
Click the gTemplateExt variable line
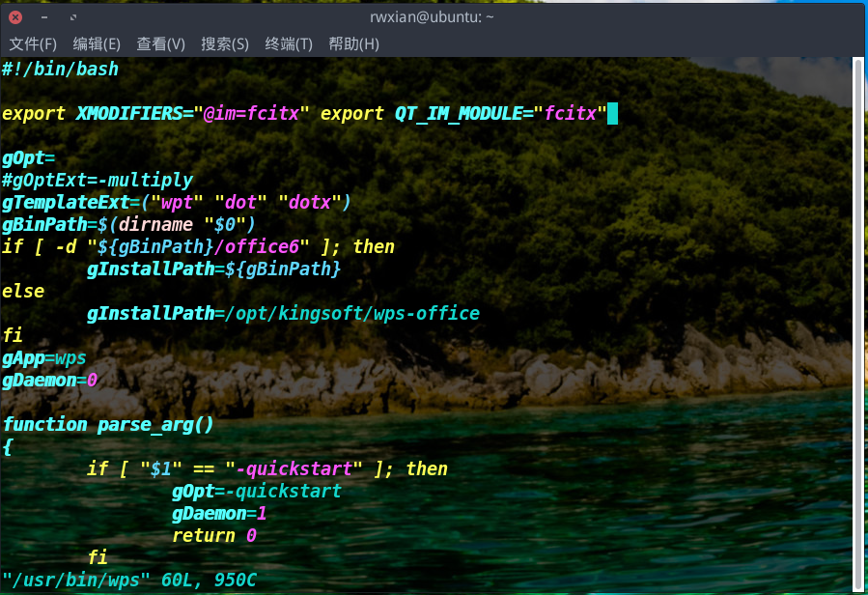[x=176, y=203]
